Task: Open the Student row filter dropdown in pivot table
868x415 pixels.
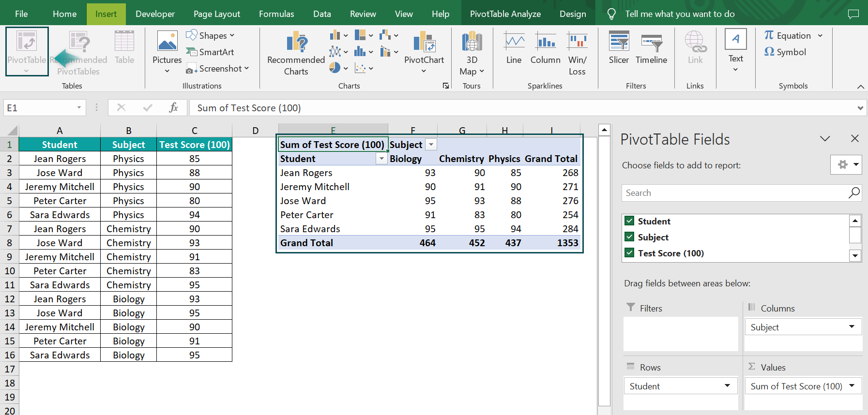Action: coord(381,159)
